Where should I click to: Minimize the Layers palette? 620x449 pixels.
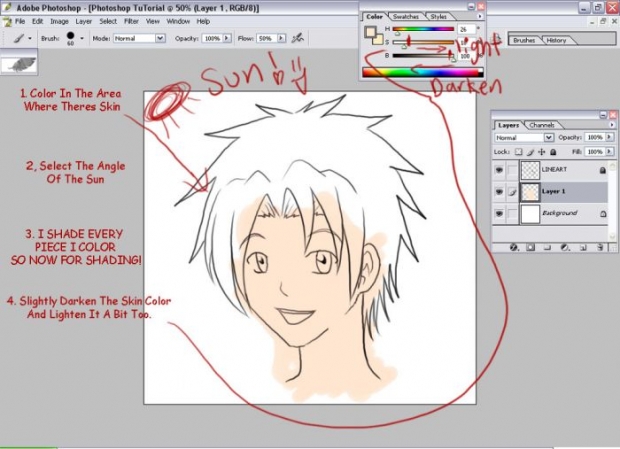click(603, 115)
